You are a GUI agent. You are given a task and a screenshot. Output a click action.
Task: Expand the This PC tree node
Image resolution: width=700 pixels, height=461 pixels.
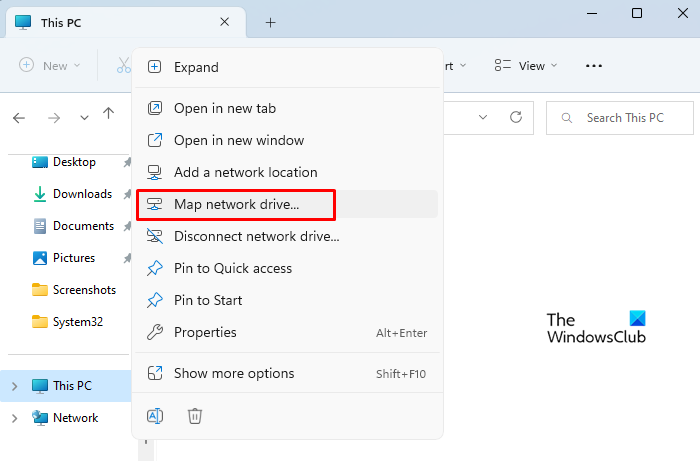point(14,386)
